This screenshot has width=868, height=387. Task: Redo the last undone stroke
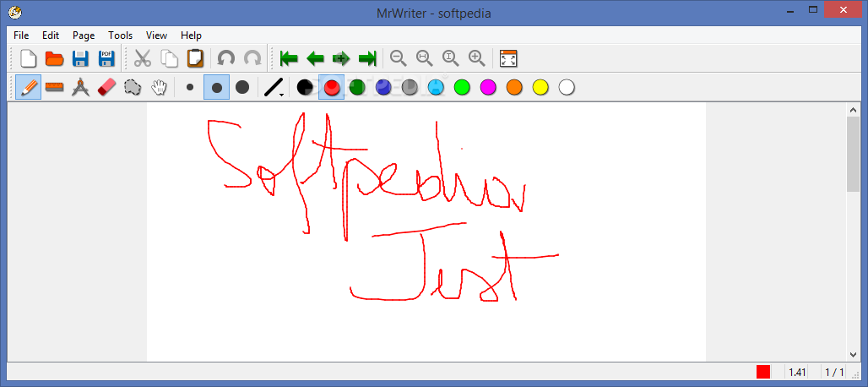click(252, 58)
